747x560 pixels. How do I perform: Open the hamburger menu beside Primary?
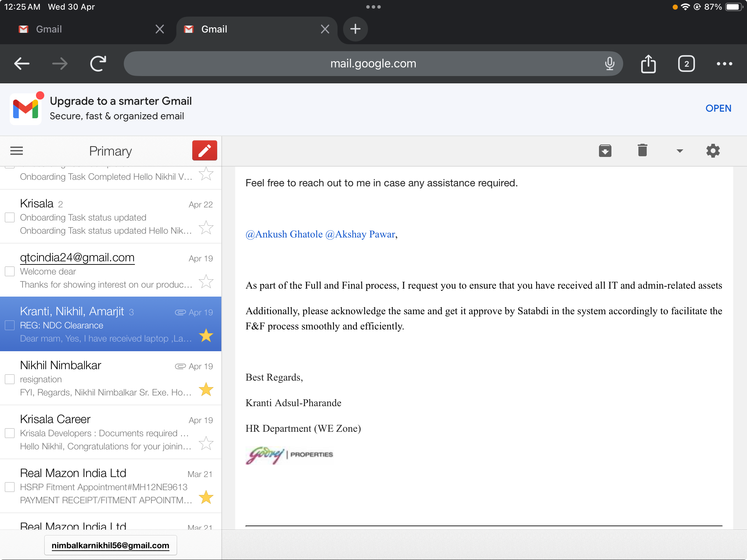tap(17, 151)
